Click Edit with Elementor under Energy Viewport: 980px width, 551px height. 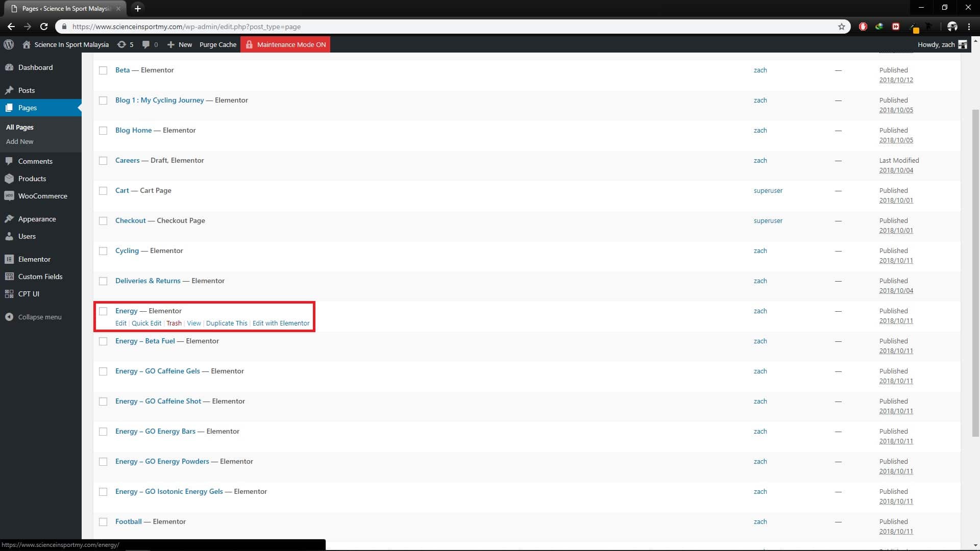click(x=281, y=323)
